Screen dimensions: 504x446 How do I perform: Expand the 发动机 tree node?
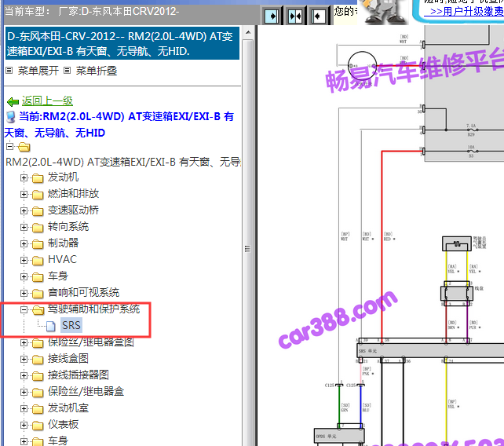24,177
